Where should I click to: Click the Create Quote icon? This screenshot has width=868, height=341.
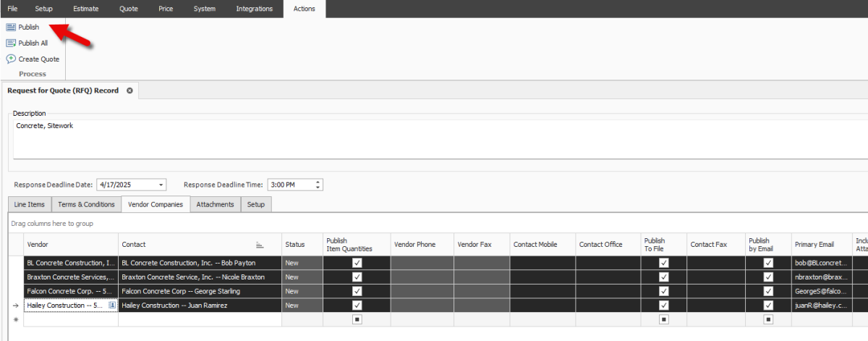coord(11,59)
